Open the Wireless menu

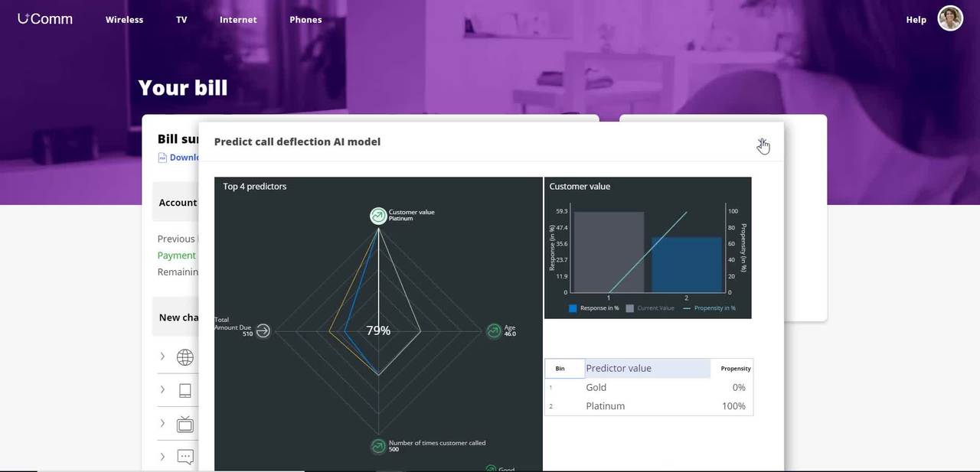click(124, 20)
